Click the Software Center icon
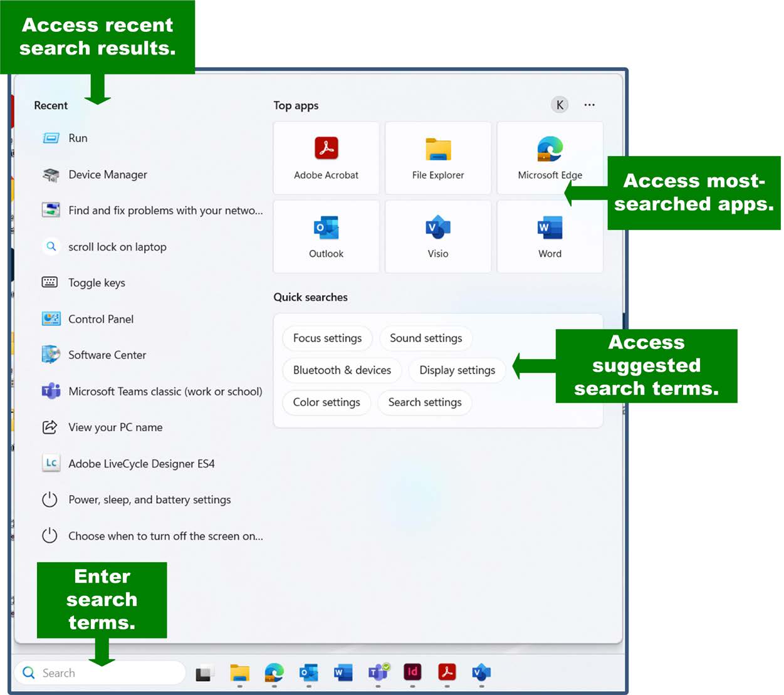The width and height of the screenshot is (784, 695). point(51,354)
